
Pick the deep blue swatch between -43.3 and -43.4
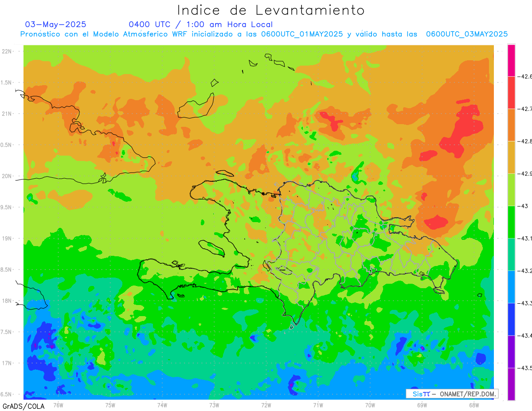511,319
